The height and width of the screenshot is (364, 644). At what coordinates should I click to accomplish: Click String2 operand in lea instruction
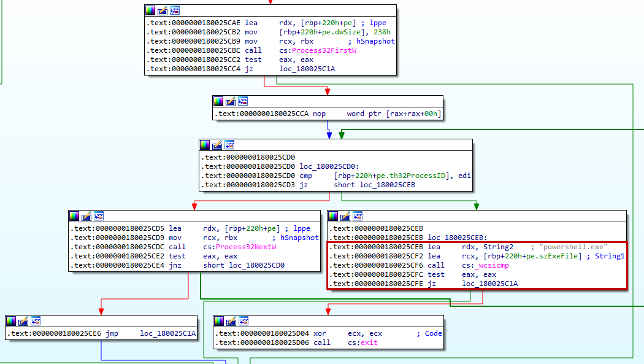(x=498, y=247)
